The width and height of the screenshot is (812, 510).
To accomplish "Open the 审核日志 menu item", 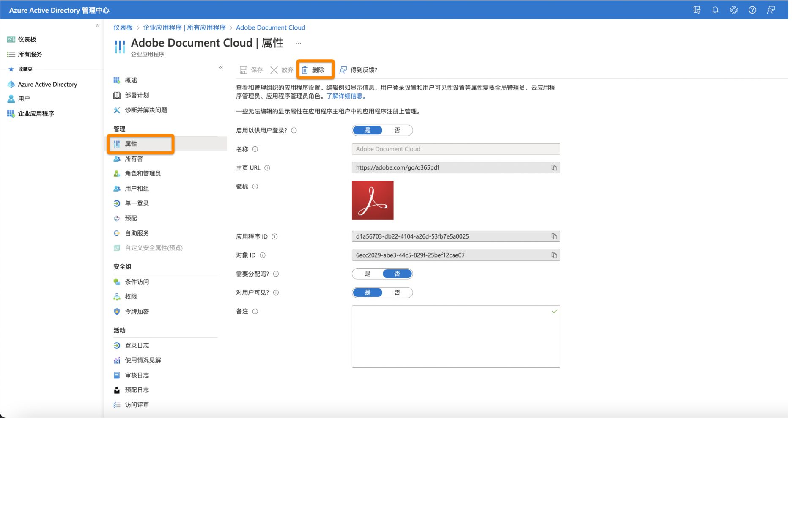I will tap(137, 375).
